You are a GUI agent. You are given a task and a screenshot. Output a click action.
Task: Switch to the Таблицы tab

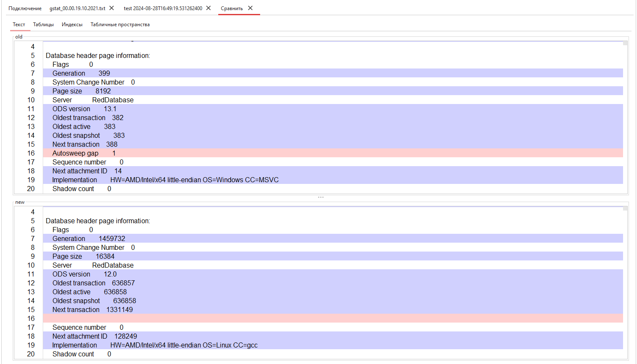(44, 24)
